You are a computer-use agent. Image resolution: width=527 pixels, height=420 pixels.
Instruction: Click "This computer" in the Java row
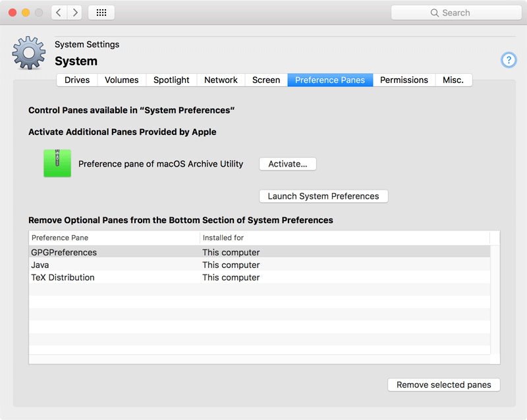pos(231,265)
